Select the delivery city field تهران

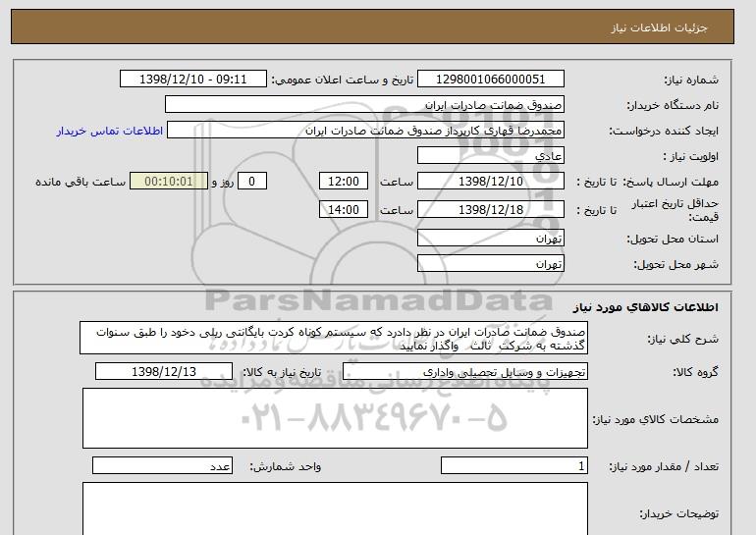491,264
